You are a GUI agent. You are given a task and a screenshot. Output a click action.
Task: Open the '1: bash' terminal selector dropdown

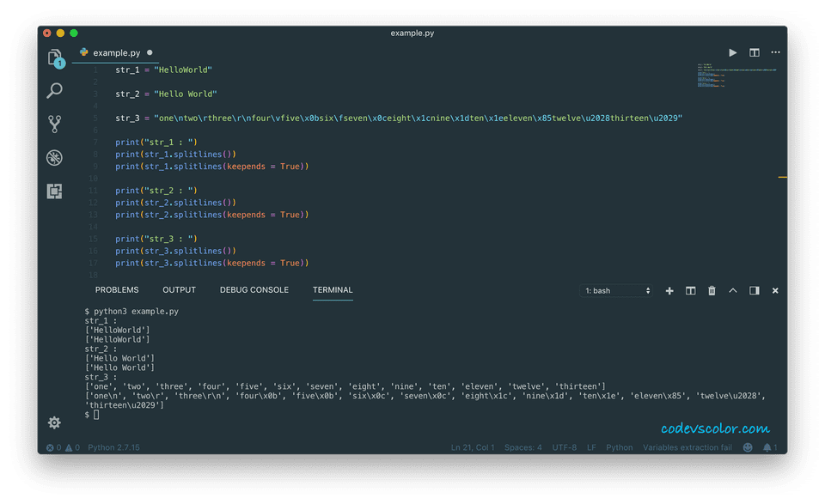[616, 290]
